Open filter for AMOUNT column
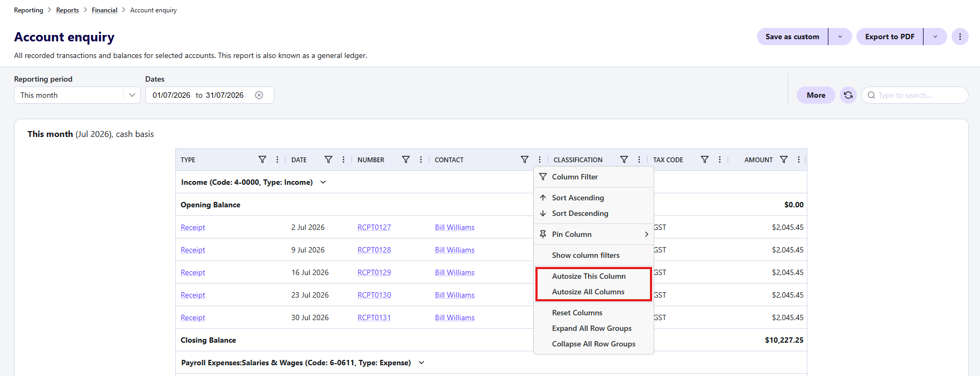980x376 pixels. click(x=784, y=160)
